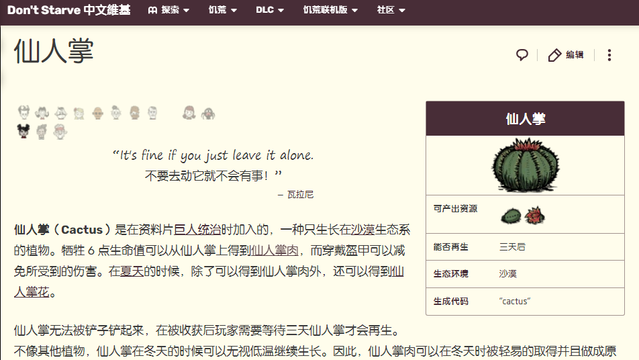Expand the DLC navigation dropdown
This screenshot has height=360, width=639.
click(x=270, y=10)
